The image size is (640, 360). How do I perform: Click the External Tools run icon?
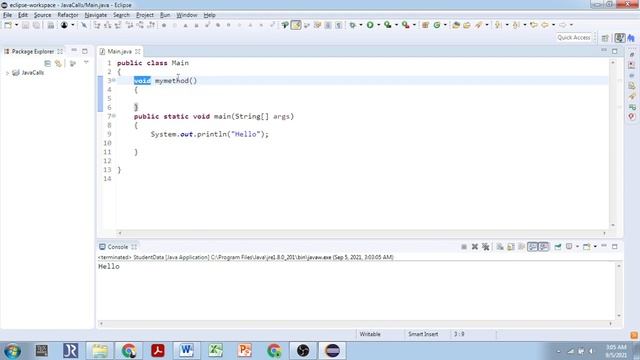pos(405,25)
